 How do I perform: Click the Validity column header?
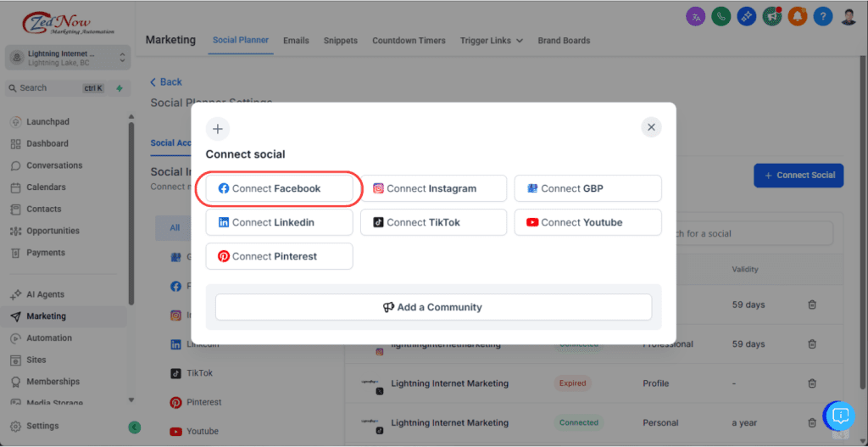744,270
